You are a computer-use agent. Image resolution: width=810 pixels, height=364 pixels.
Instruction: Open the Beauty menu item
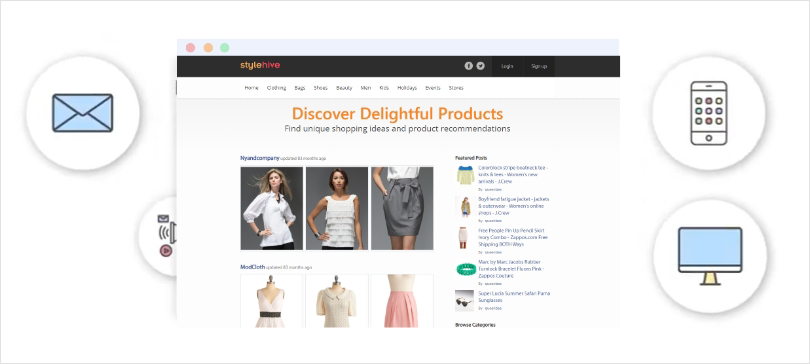pyautogui.click(x=344, y=88)
